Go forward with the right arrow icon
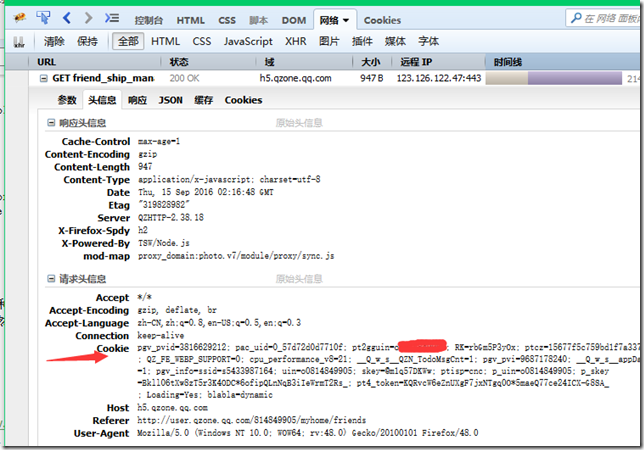This screenshot has height=450, width=644. [88, 18]
